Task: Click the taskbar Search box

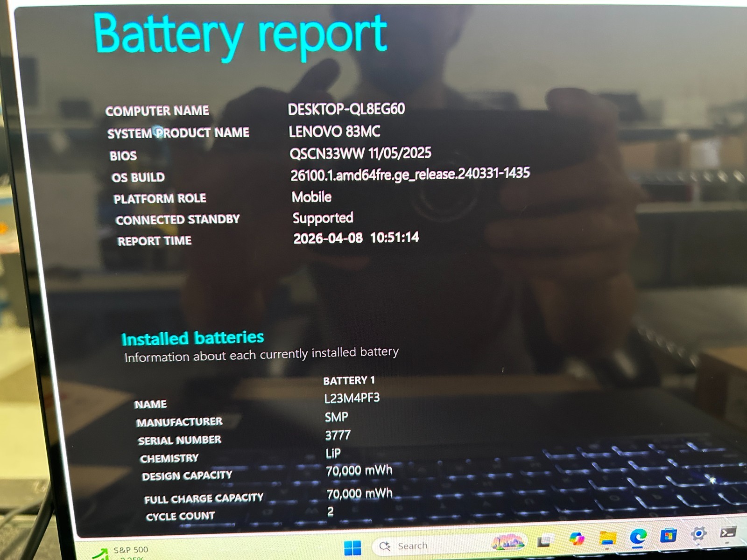Action: [x=450, y=544]
